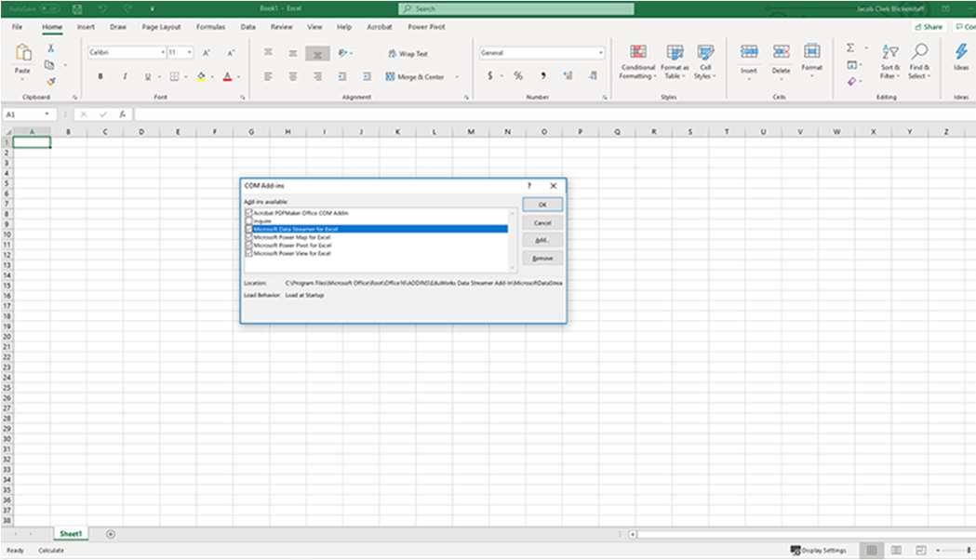Open Sort & Filter dropdown
The image size is (976, 560).
(890, 62)
